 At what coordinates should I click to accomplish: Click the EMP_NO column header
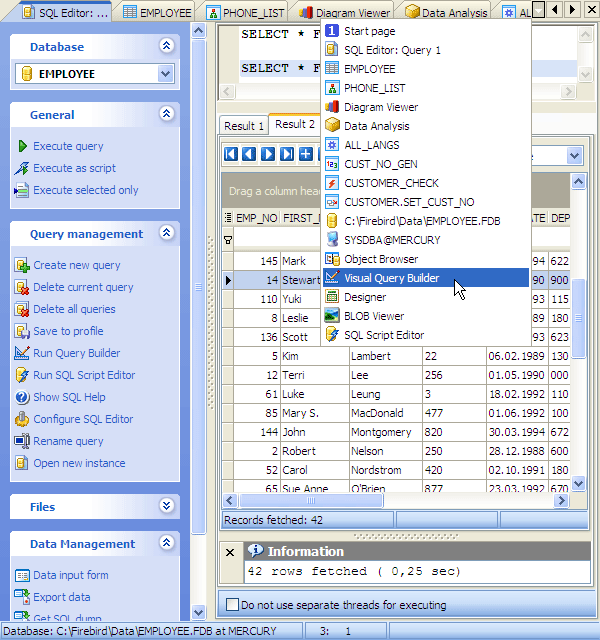256,218
